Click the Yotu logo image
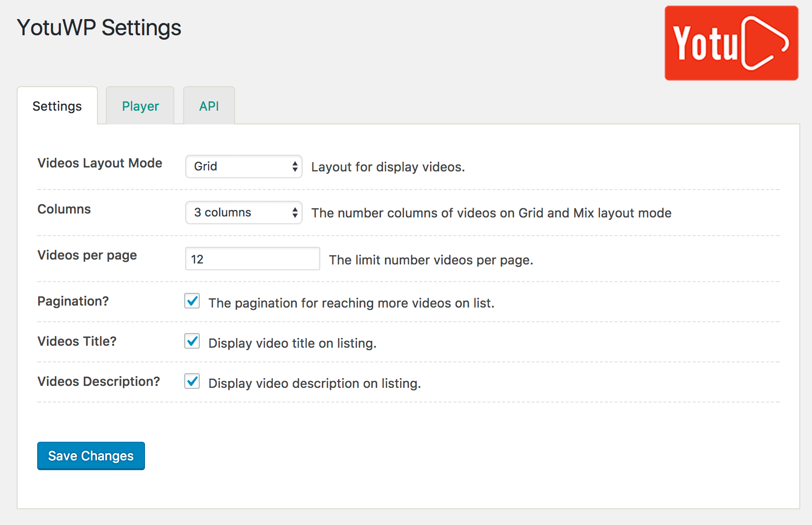This screenshot has width=812, height=525. tap(731, 43)
